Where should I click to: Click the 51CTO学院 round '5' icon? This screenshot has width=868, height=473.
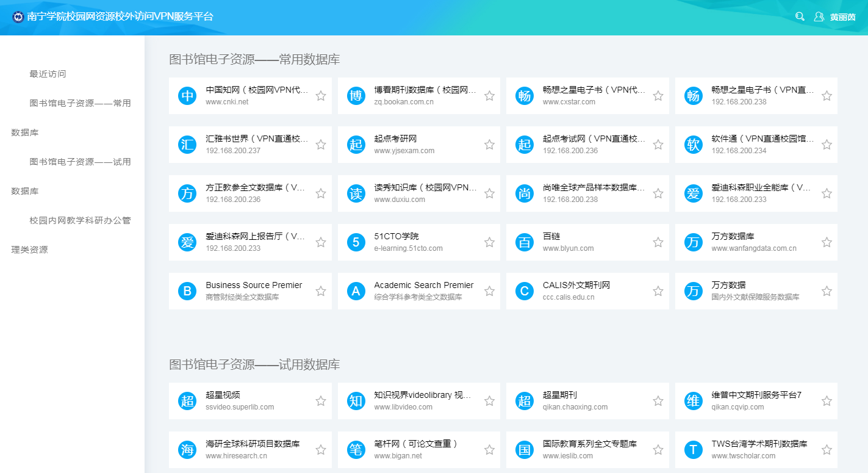[356, 242]
